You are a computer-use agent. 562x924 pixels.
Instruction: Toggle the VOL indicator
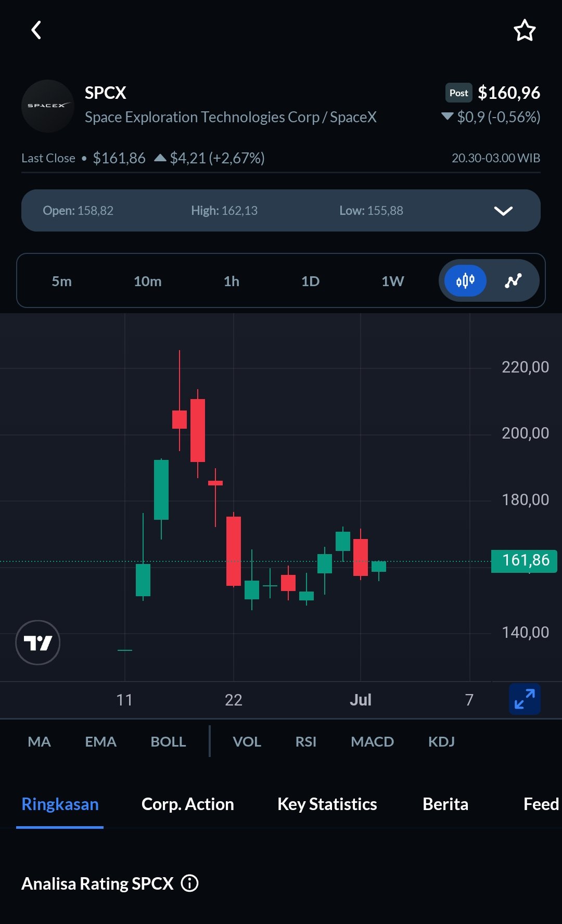tap(247, 741)
